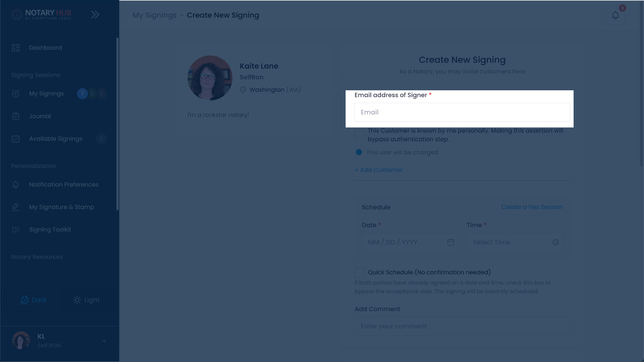Click the Signature & Stamp pen icon
644x362 pixels.
16,207
